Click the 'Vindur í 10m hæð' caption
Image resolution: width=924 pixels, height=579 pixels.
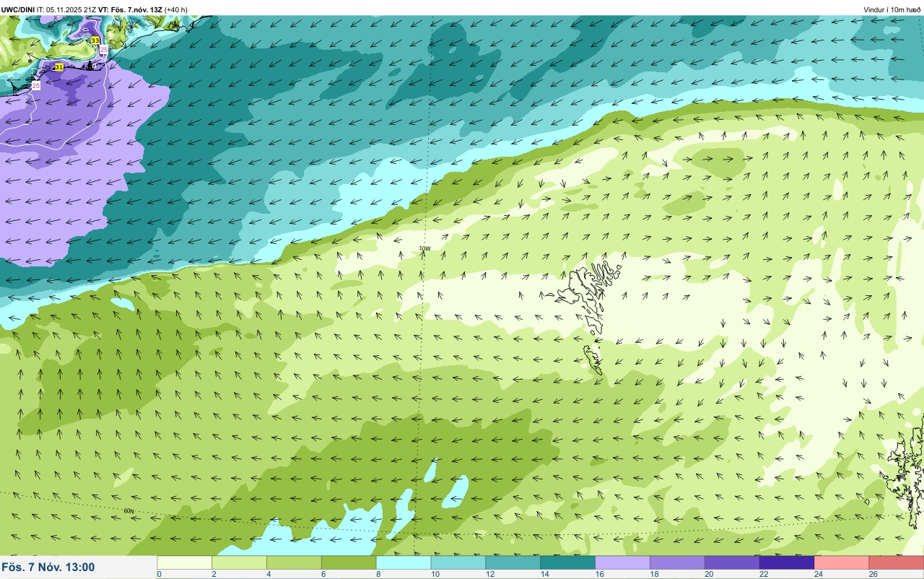pyautogui.click(x=892, y=9)
